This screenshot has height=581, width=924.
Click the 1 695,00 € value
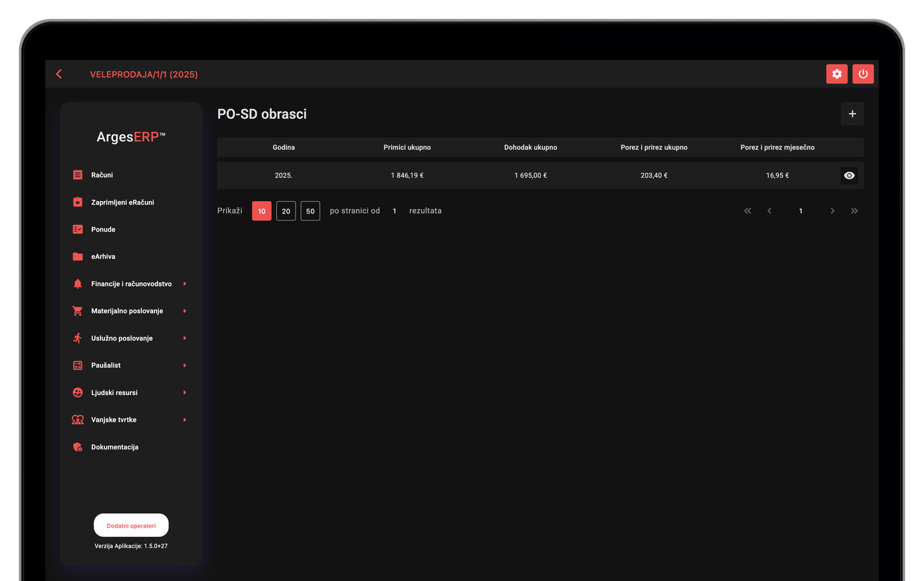click(x=531, y=175)
